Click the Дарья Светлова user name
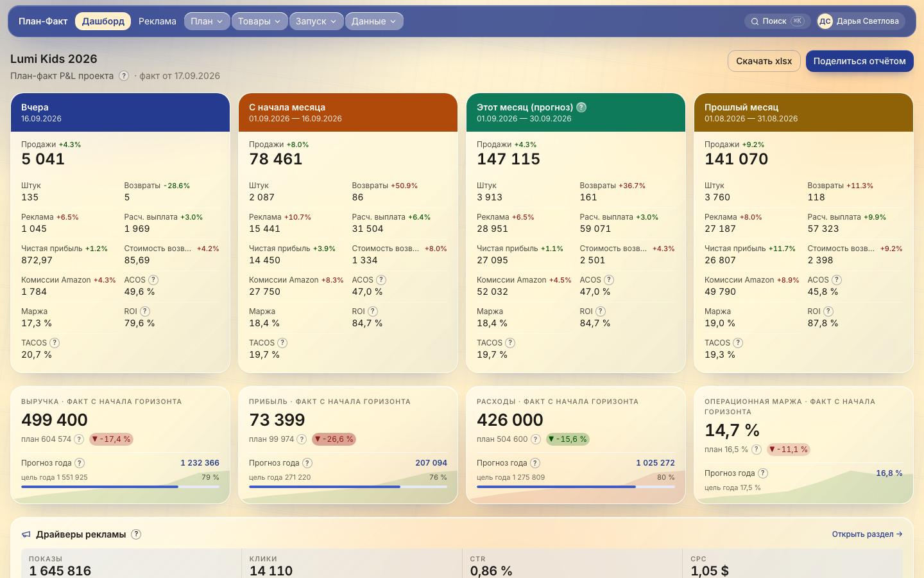924x578 pixels. coord(868,21)
